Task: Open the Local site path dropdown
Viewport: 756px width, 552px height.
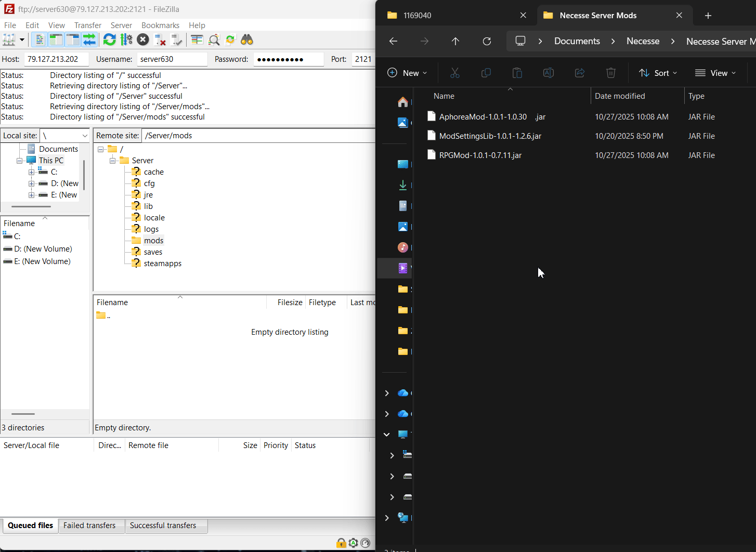Action: (85, 136)
